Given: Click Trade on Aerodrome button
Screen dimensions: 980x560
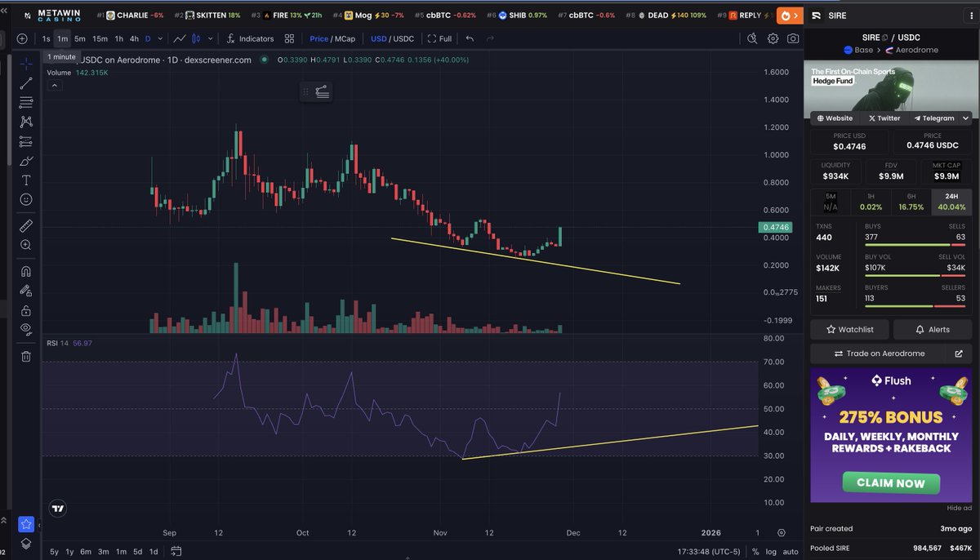Looking at the screenshot, I should coord(879,353).
